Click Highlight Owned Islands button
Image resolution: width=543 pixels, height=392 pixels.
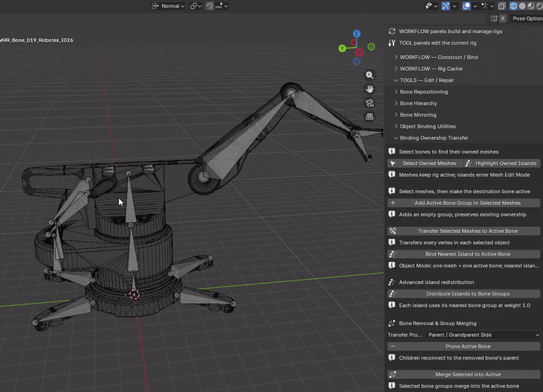(x=502, y=163)
